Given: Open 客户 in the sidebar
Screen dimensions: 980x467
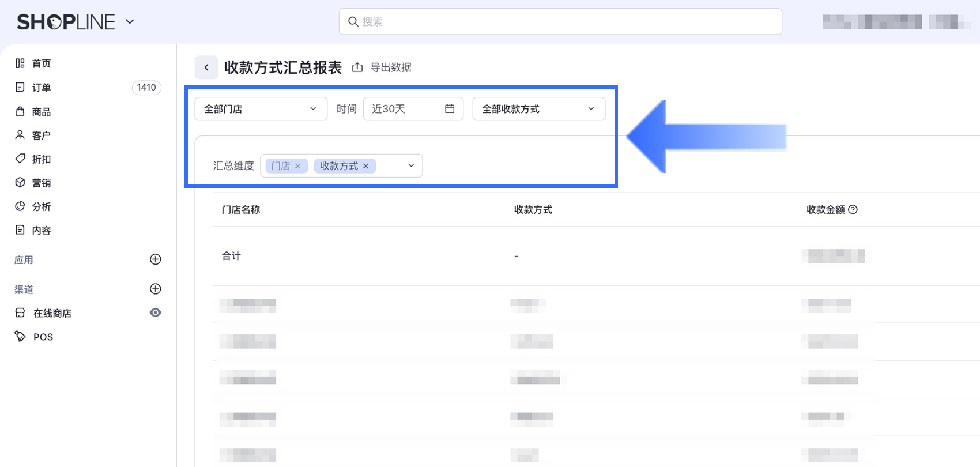Looking at the screenshot, I should [x=42, y=135].
